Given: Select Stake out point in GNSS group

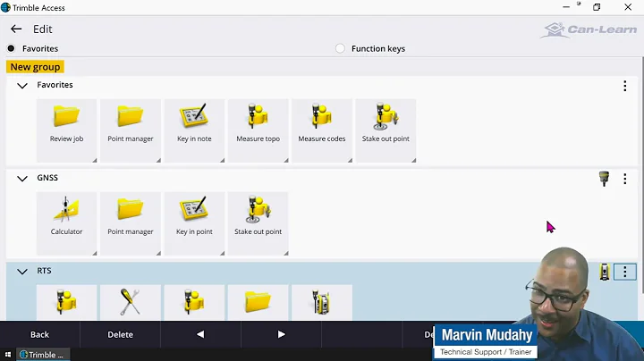Looking at the screenshot, I should [258, 223].
